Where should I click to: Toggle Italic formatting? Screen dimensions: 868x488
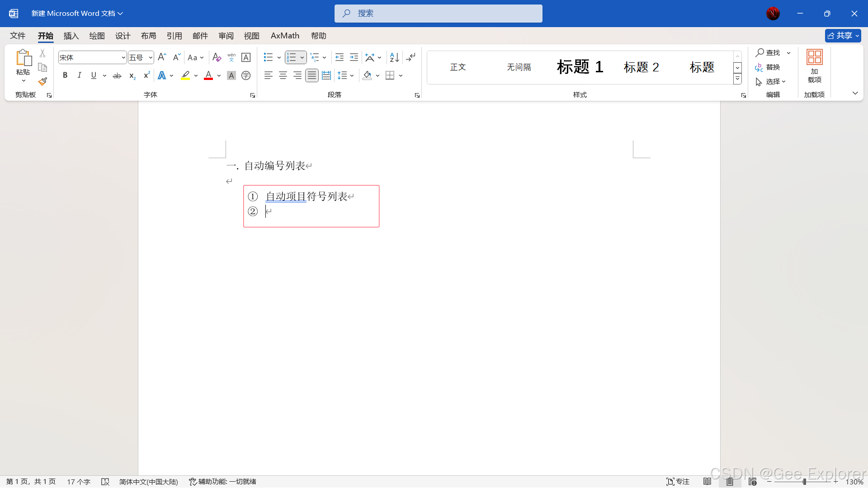(79, 75)
